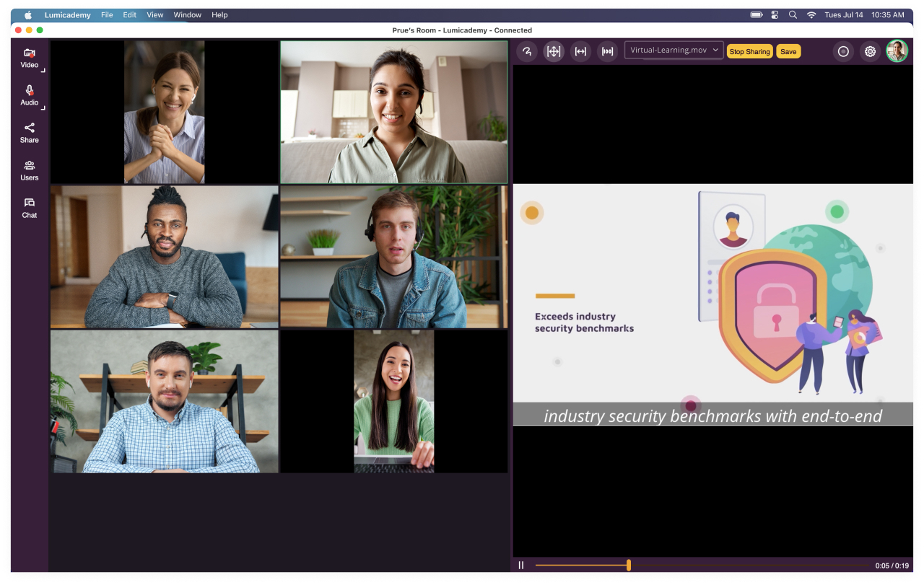Click the Save button
Screen dimensions: 924x585
pyautogui.click(x=788, y=51)
